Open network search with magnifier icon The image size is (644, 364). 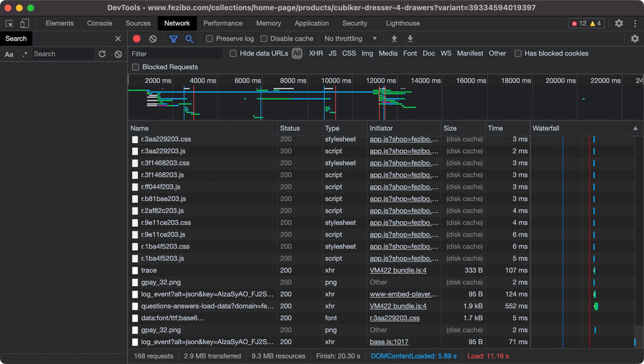189,39
